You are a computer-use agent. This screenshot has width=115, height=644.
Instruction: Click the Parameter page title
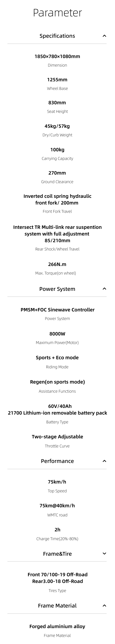(57, 12)
